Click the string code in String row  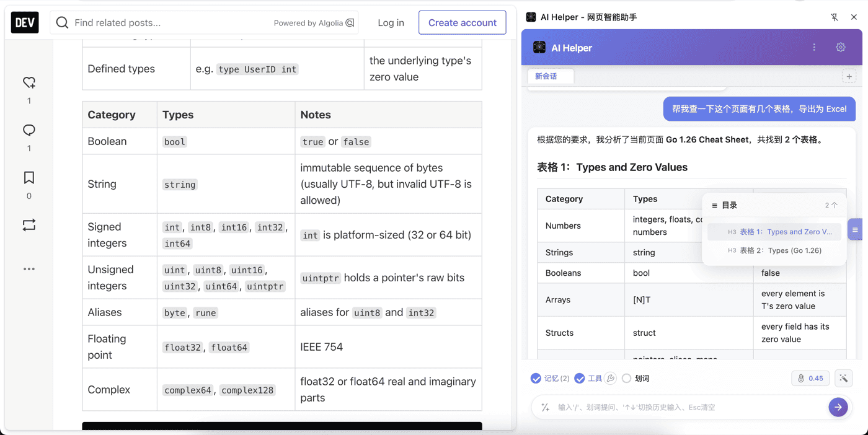[180, 185]
